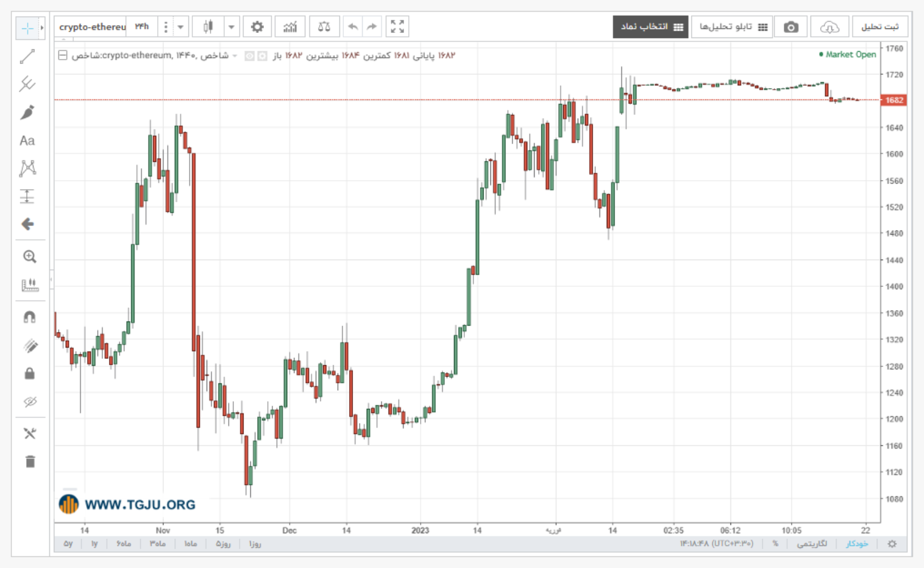Toggle lock all drawing tools

30,373
